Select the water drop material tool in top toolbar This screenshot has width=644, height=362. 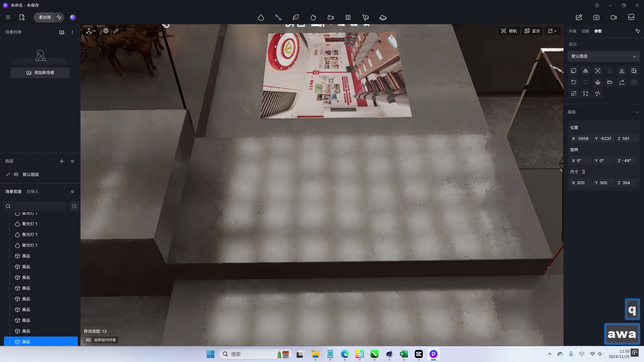(261, 17)
